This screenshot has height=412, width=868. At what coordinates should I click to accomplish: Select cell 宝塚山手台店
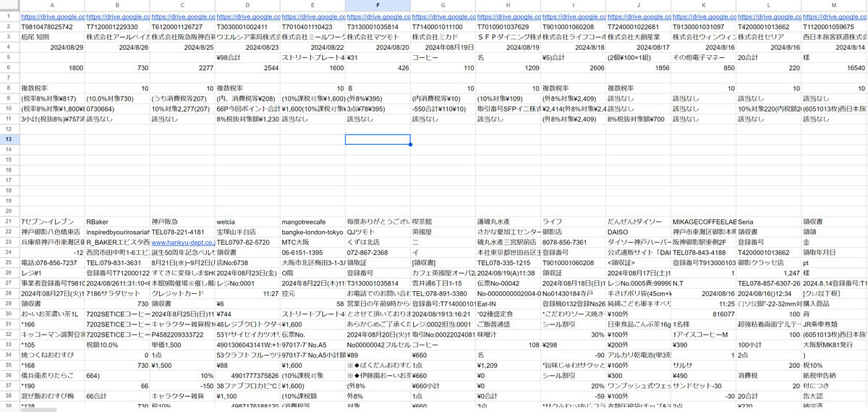[247, 231]
